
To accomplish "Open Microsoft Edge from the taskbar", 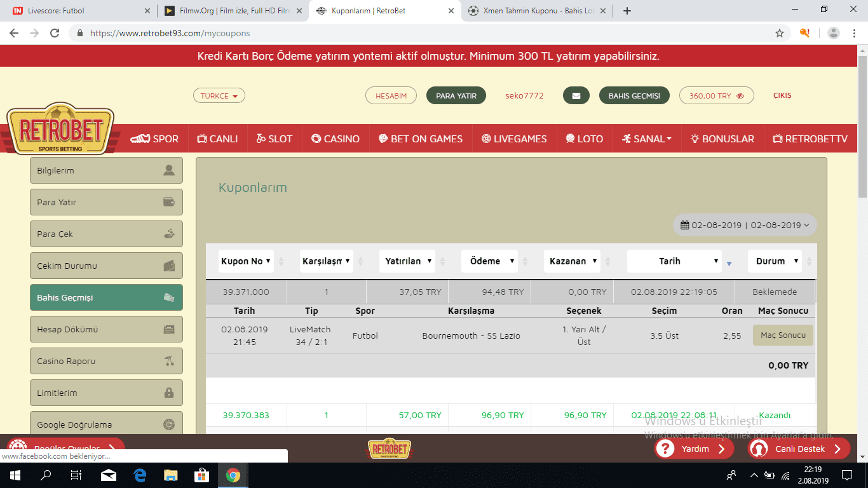I will (x=140, y=475).
